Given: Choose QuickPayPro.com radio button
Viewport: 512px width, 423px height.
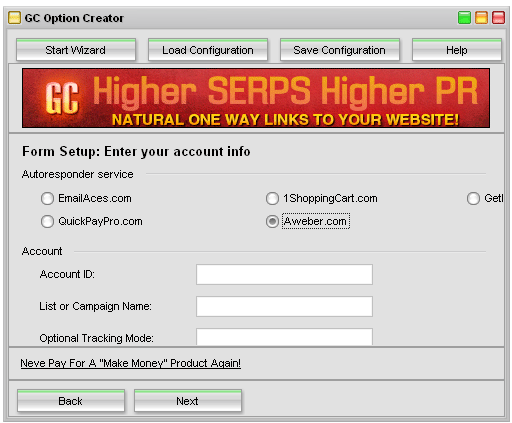Looking at the screenshot, I should tap(47, 221).
